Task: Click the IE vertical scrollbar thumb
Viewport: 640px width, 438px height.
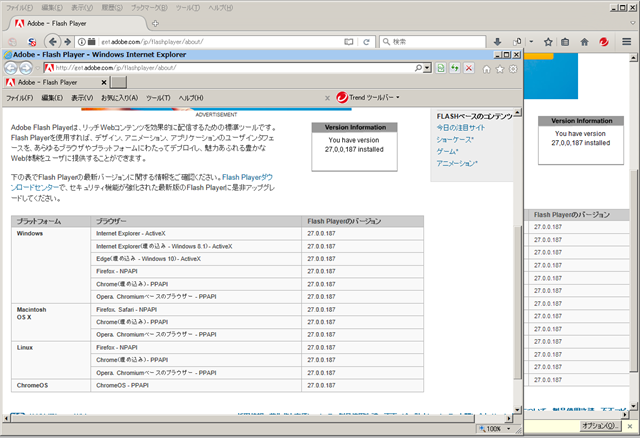Action: click(518, 302)
